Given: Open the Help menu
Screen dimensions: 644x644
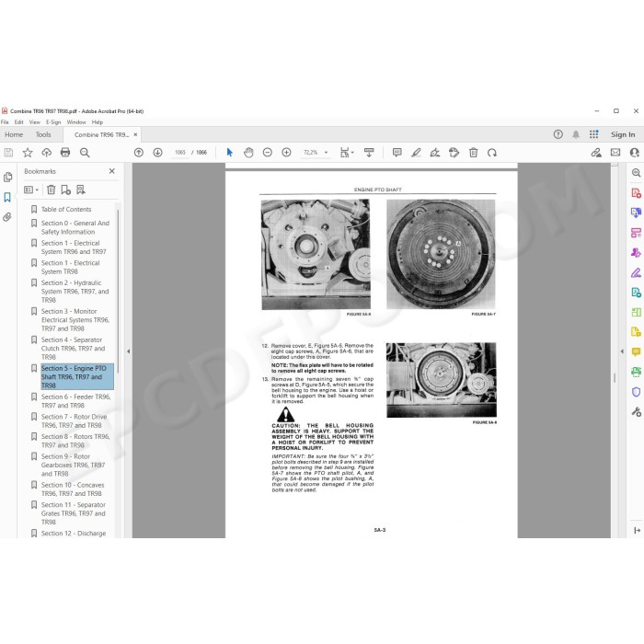Looking at the screenshot, I should coord(98,122).
